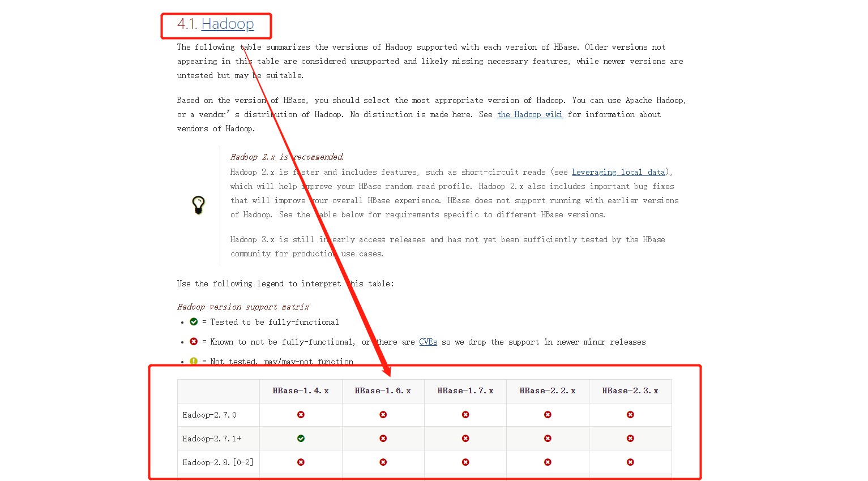This screenshot has width=868, height=481.
Task: Click 'Tested to be fully-functional' legend text
Action: (x=275, y=322)
